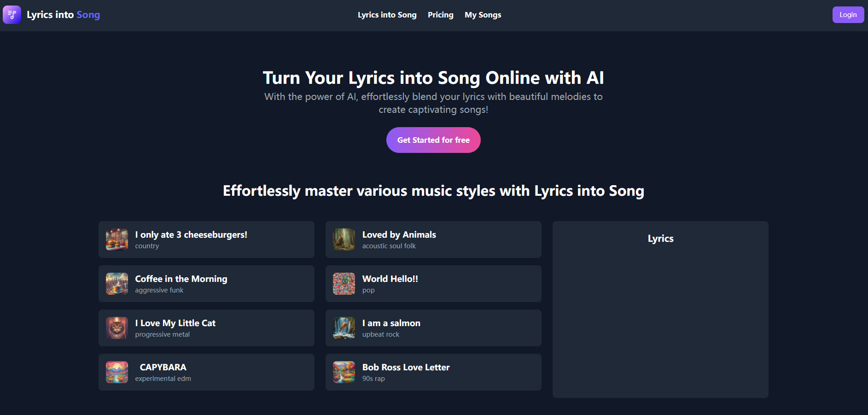Click the Get Started for free button
Viewport: 868px width, 415px height.
433,140
